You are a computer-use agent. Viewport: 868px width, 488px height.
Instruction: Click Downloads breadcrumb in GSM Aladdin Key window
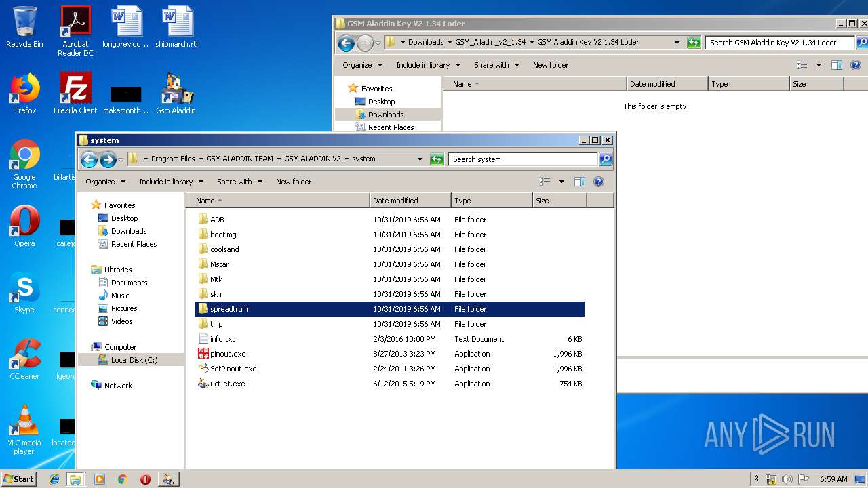[x=426, y=42]
